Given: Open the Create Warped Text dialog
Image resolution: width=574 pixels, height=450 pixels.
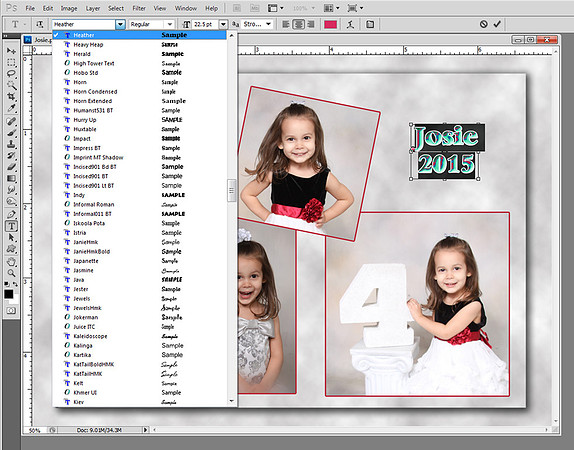Looking at the screenshot, I should [x=350, y=24].
